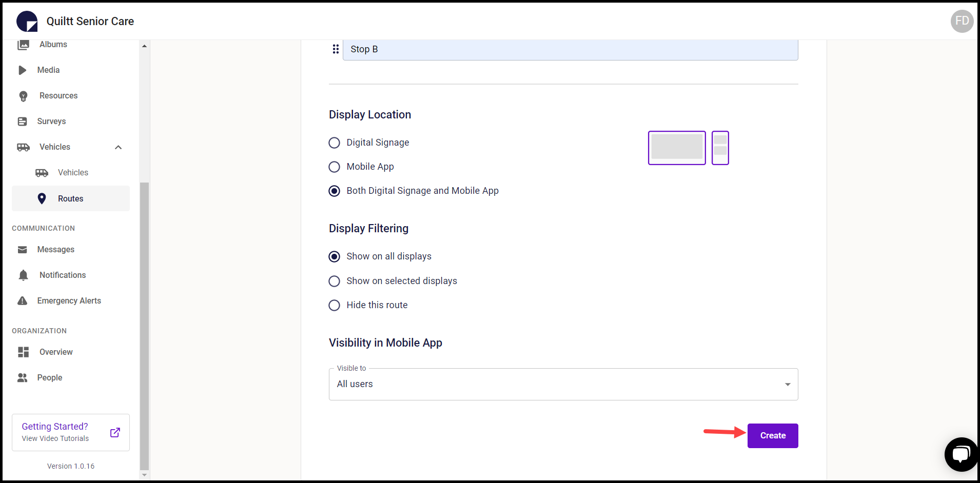Open Messages page
Viewport: 980px width, 483px height.
click(x=56, y=250)
